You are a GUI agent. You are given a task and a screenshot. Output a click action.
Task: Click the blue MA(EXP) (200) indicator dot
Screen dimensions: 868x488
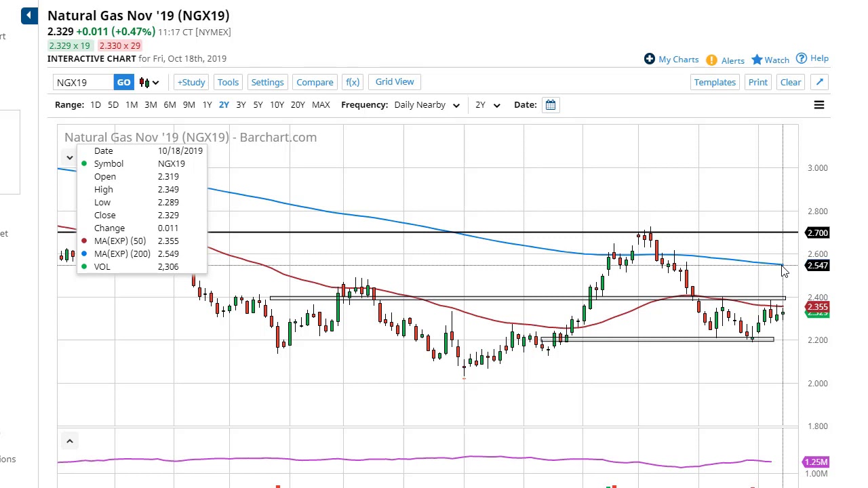(84, 254)
